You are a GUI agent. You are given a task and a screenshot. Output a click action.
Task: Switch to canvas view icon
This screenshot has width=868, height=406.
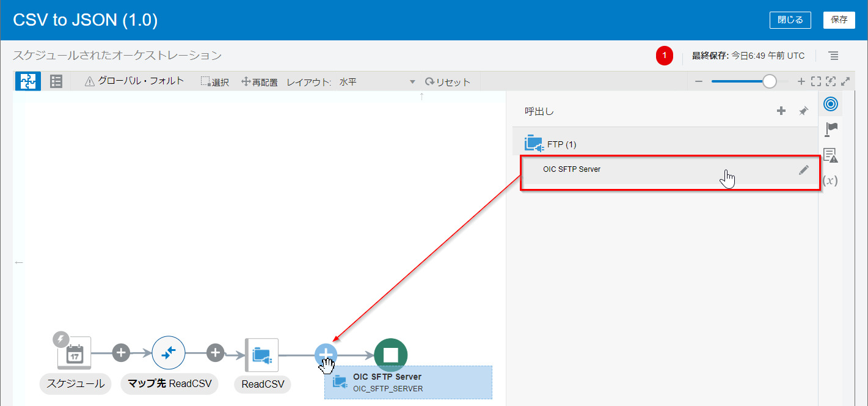27,81
